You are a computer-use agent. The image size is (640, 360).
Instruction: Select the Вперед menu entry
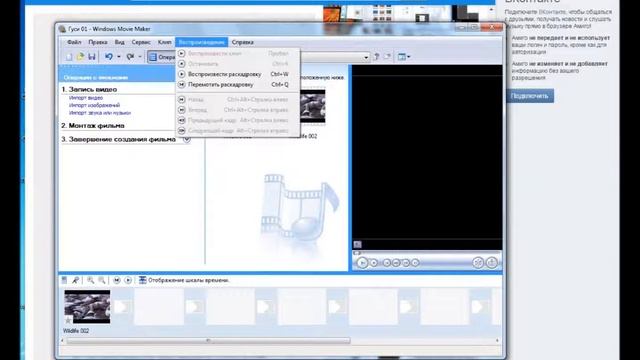238,110
